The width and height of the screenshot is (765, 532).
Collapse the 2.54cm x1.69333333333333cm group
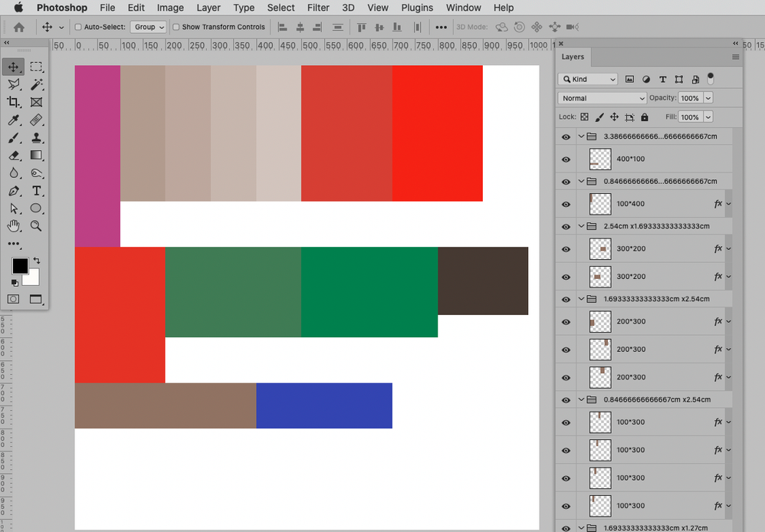(x=581, y=226)
